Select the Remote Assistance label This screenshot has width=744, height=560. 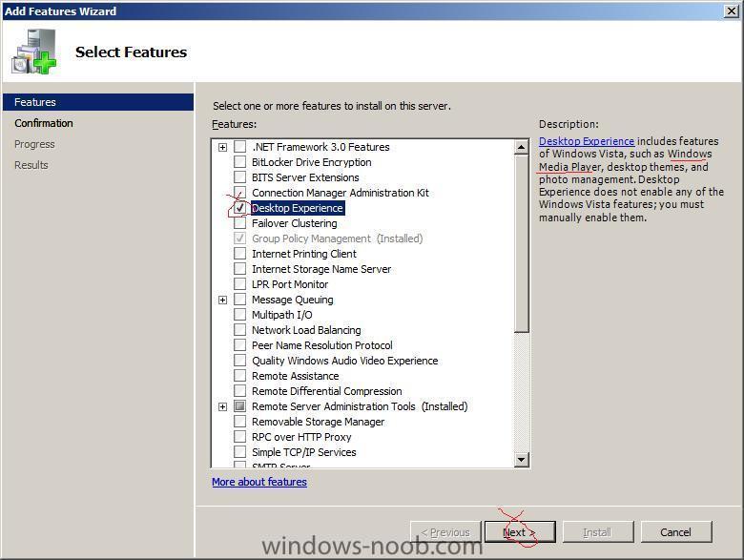295,376
